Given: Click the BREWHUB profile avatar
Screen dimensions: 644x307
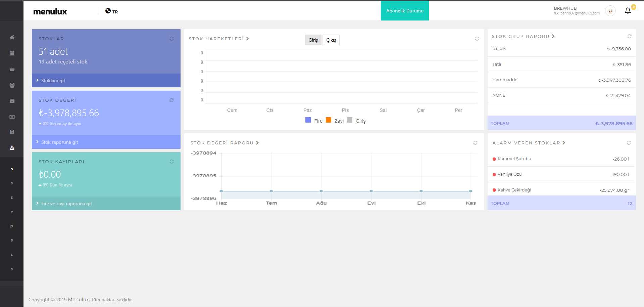Looking at the screenshot, I should click(x=610, y=11).
